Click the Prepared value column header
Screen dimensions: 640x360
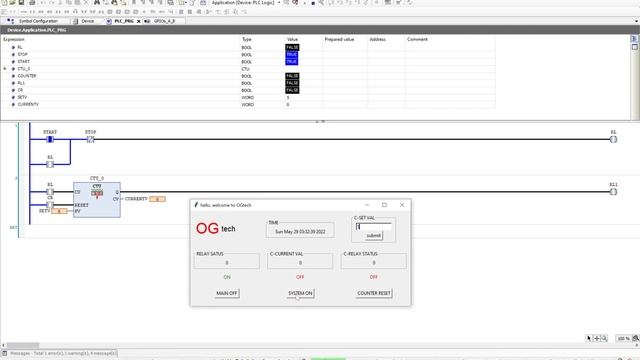[339, 39]
